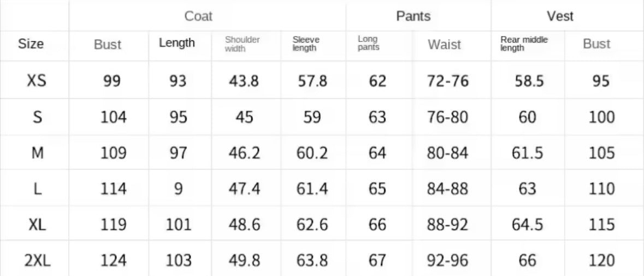Select the 2XL size row label
The image size is (644, 276).
[37, 261]
